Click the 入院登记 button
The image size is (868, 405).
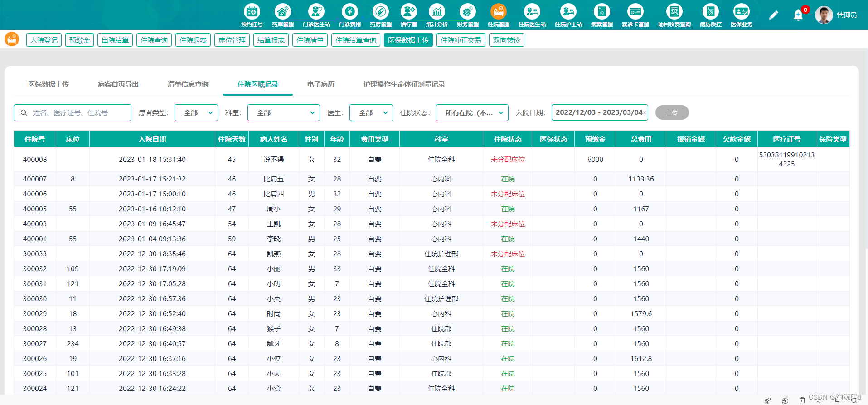click(44, 40)
